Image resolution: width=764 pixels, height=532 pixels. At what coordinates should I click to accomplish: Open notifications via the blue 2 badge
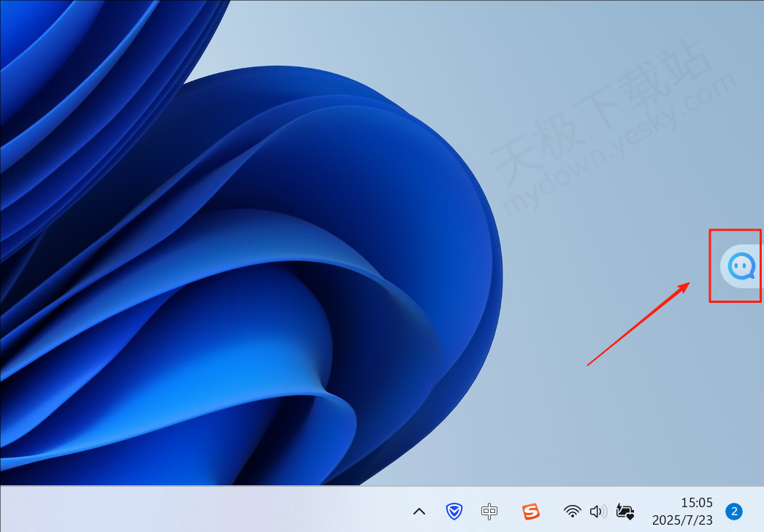733,512
